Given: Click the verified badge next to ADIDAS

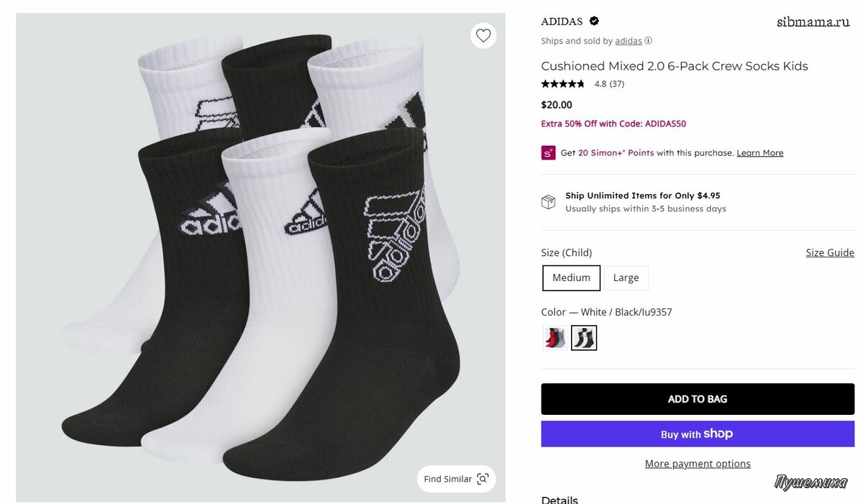Looking at the screenshot, I should click(594, 21).
